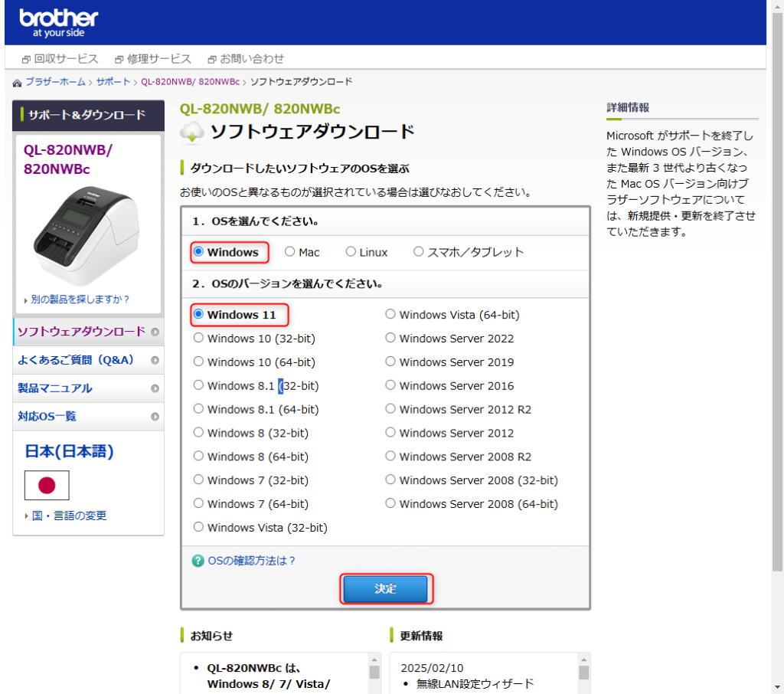This screenshot has height=694, width=784.
Task: Click the サポート&ダウンロード sidebar header
Action: 89,115
